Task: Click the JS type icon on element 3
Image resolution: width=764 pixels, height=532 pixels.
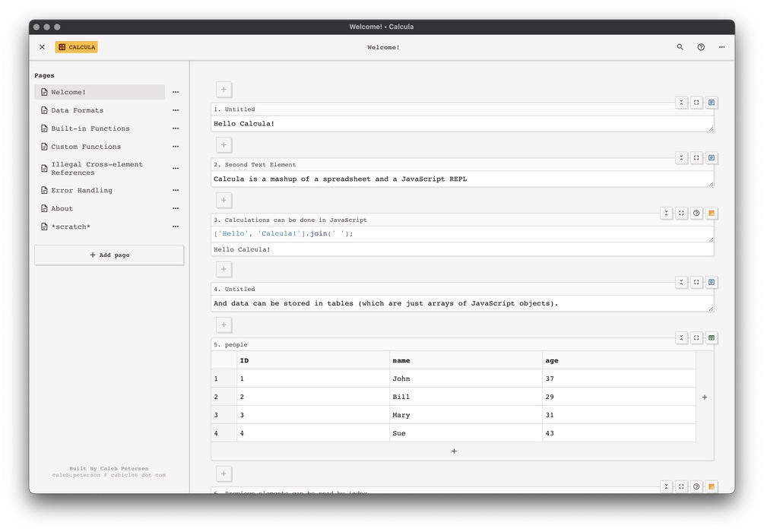Action: 712,213
